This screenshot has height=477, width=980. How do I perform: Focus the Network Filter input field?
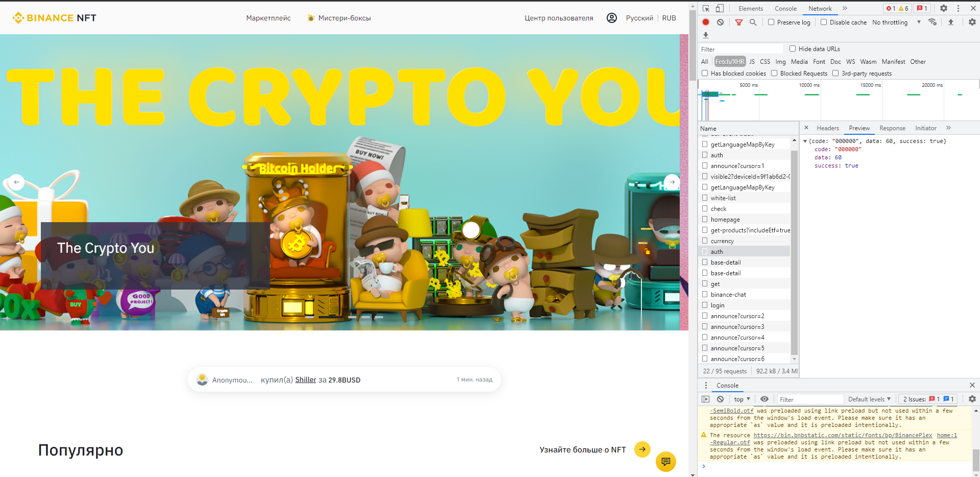point(742,49)
